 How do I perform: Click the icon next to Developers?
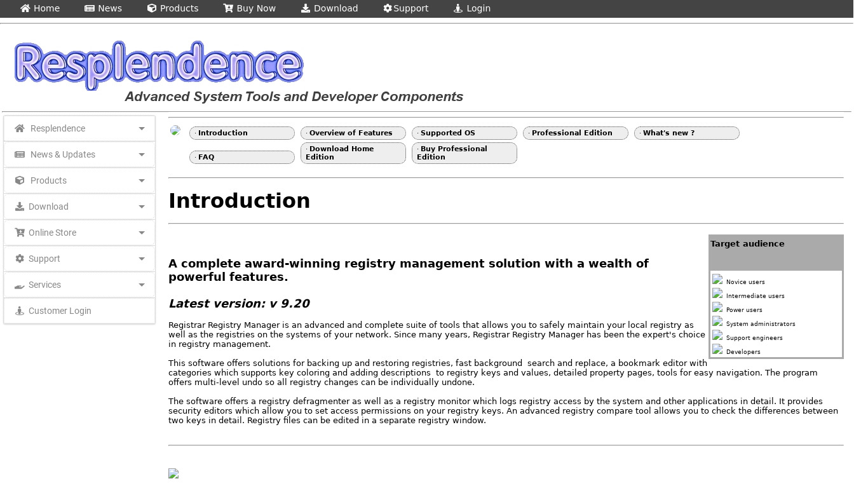pyautogui.click(x=717, y=349)
